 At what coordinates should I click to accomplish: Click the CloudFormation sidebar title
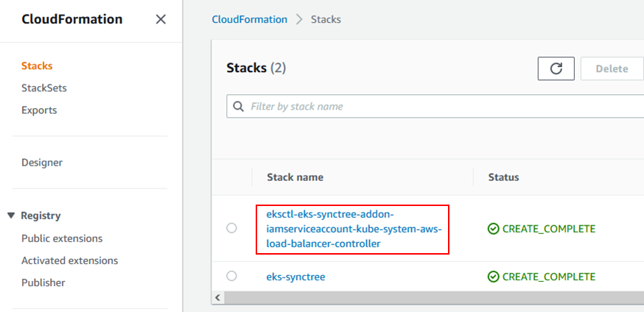point(72,19)
